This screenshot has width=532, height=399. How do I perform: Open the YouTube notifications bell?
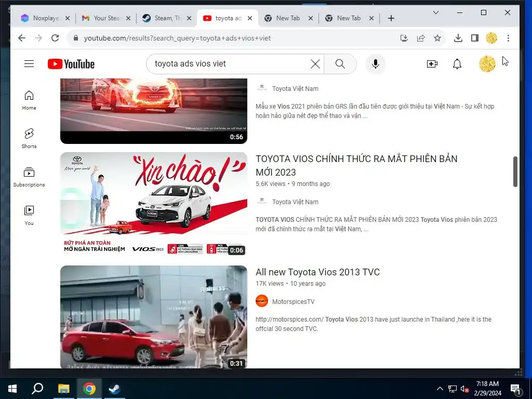coord(457,64)
